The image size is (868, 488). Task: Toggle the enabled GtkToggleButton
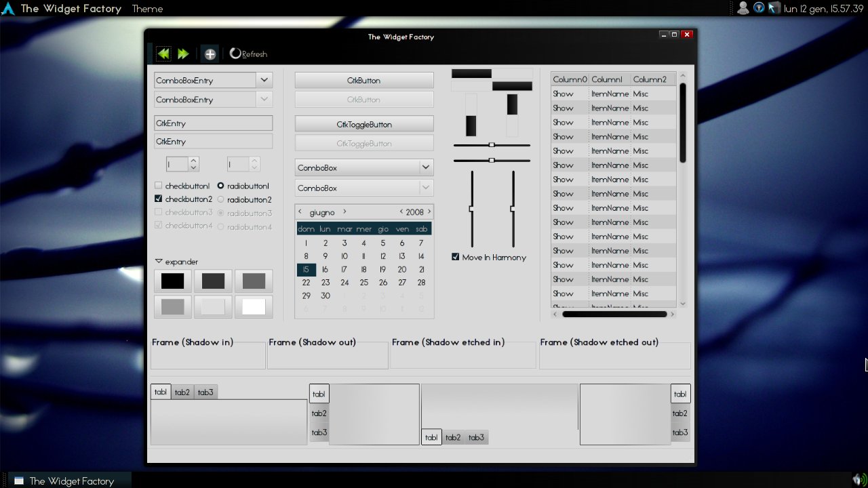click(364, 124)
